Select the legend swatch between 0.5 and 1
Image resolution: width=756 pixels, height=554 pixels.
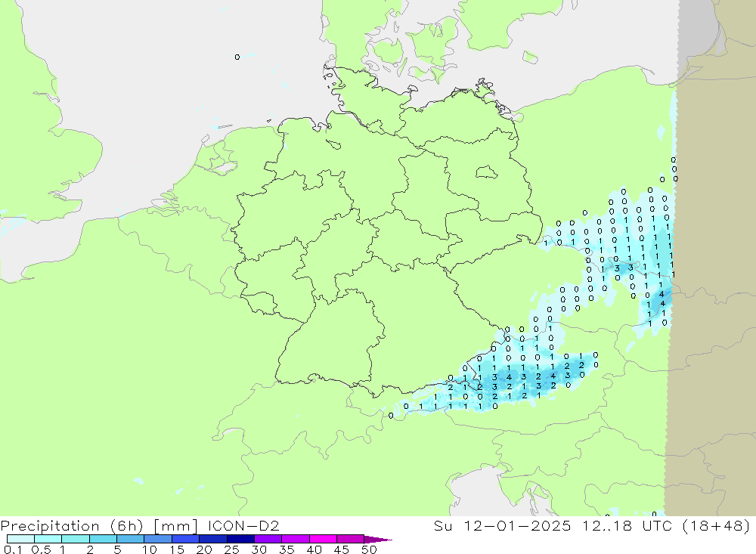point(48,539)
